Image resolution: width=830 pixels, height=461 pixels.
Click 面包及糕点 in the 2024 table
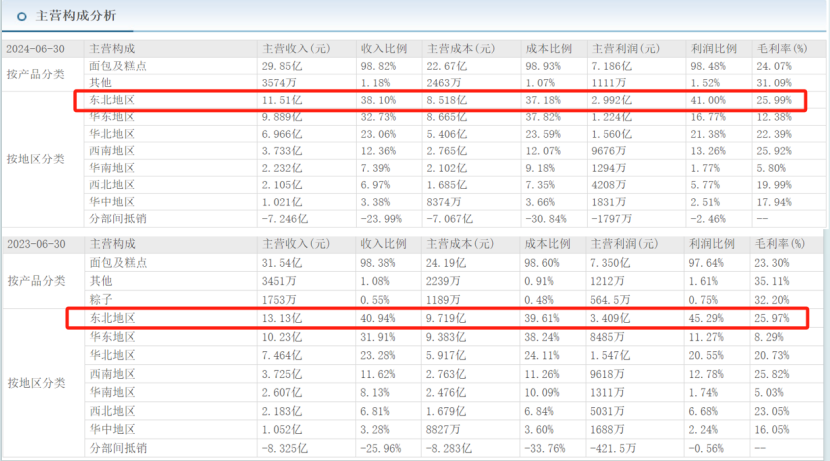tap(118, 66)
